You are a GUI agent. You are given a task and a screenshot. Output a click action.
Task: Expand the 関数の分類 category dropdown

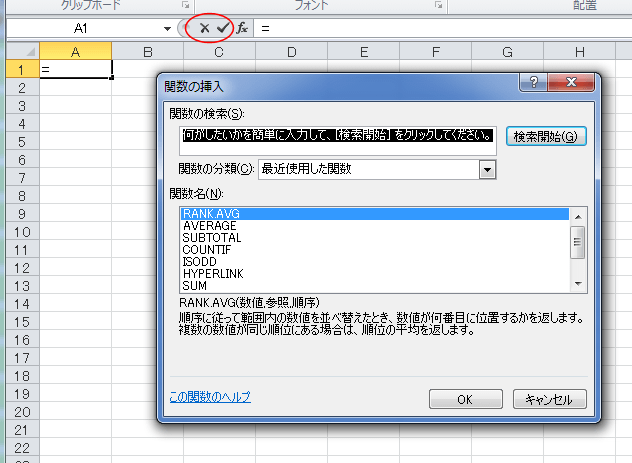(487, 170)
